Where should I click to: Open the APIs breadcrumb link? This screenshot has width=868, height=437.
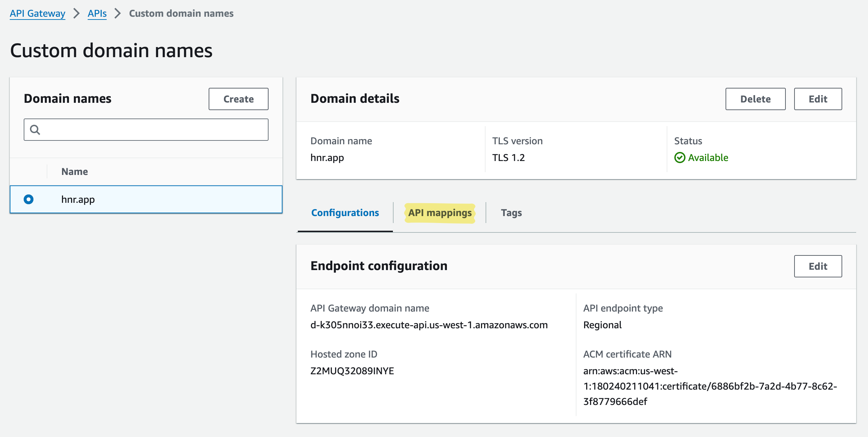click(97, 13)
